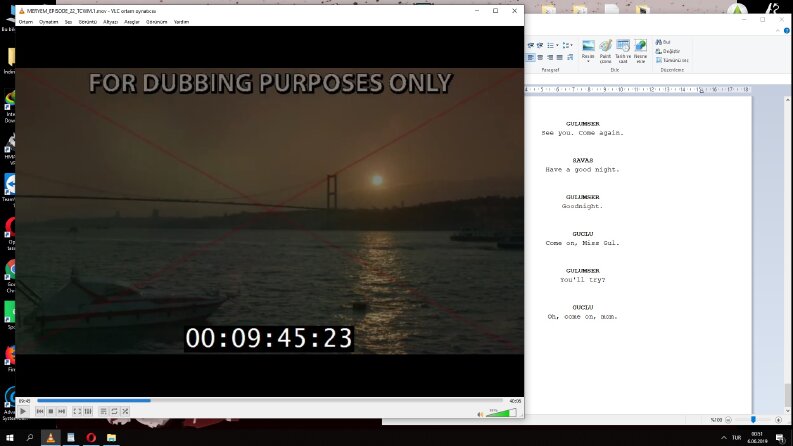Increase indent in WordPad
Image resolution: width=793 pixels, height=446 pixels.
pyautogui.click(x=540, y=46)
